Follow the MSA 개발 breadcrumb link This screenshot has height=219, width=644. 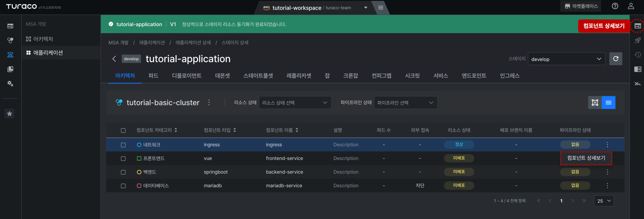tap(119, 42)
